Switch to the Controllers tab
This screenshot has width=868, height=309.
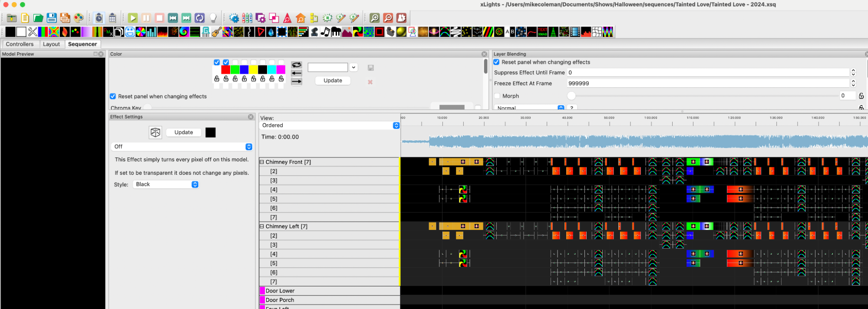click(20, 44)
